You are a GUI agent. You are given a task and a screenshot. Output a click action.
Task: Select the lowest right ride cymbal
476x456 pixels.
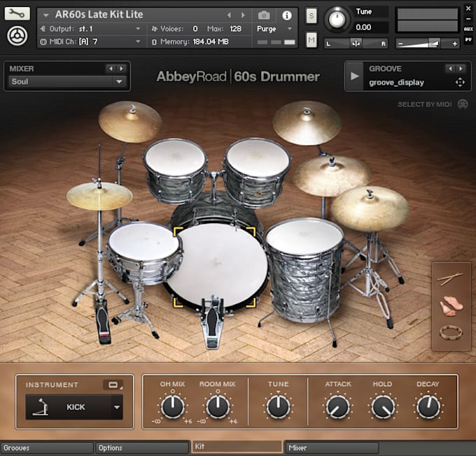point(370,208)
